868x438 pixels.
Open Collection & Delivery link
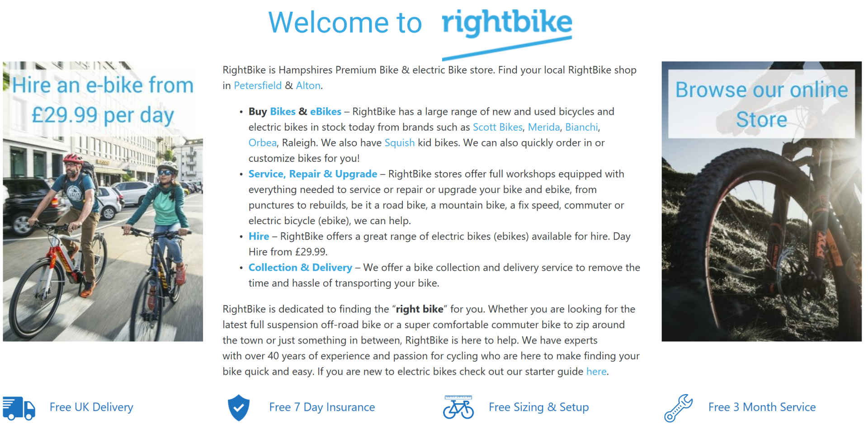pos(300,268)
